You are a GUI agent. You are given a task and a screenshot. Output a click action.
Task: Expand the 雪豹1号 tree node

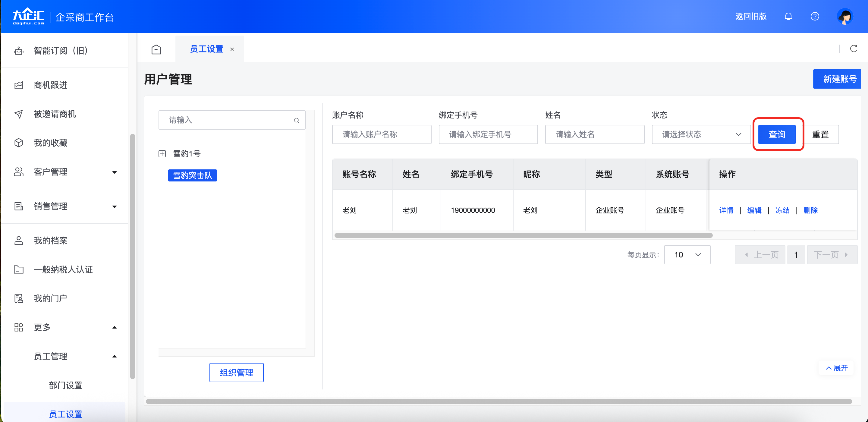click(x=162, y=154)
